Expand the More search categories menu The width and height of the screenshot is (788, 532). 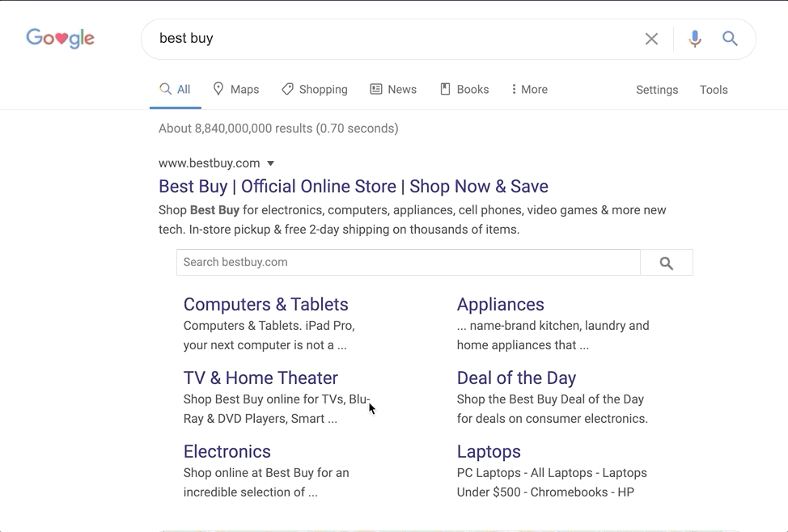click(529, 90)
